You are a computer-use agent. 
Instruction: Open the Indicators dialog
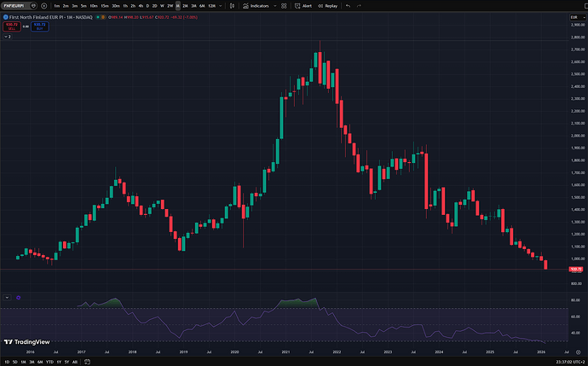(256, 6)
